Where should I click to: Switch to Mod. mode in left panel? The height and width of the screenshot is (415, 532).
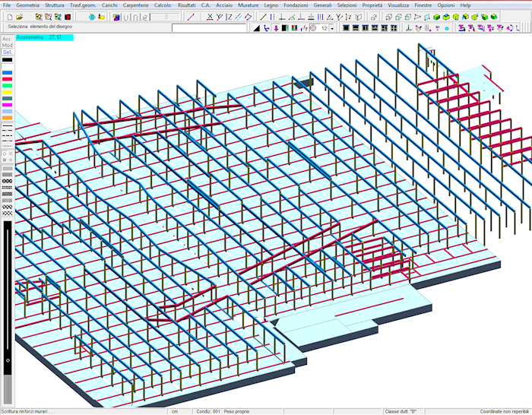[7, 45]
